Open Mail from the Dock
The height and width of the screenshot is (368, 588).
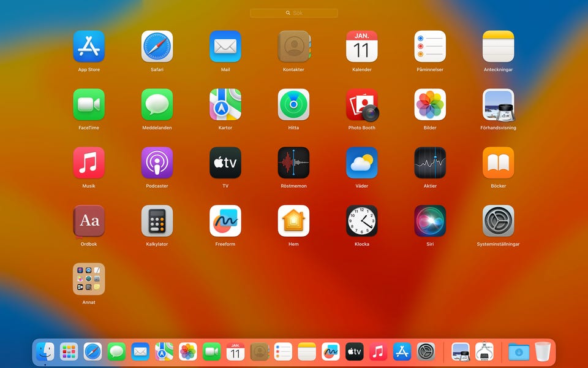[140, 352]
